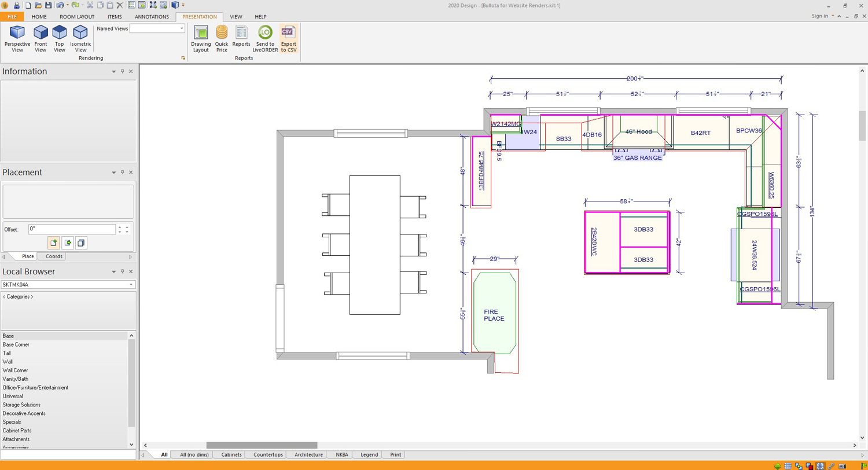Toggle the grid icon in status bar

coord(788,465)
